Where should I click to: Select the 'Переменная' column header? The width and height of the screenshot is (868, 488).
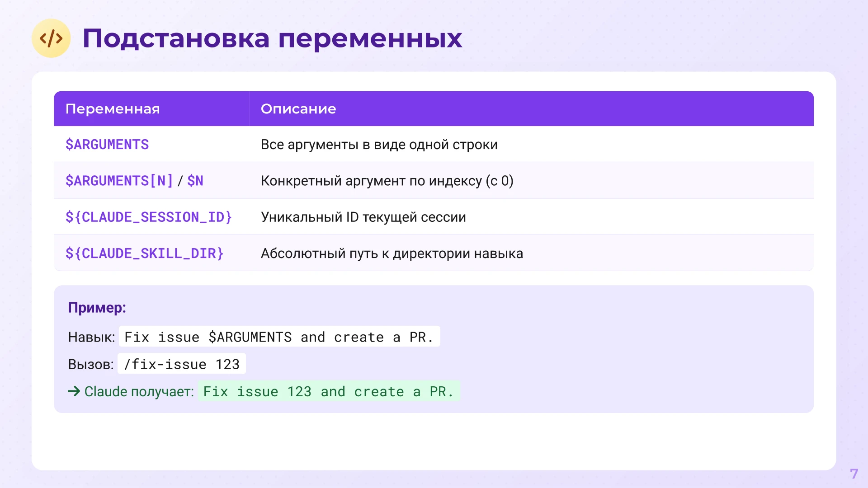(x=113, y=108)
